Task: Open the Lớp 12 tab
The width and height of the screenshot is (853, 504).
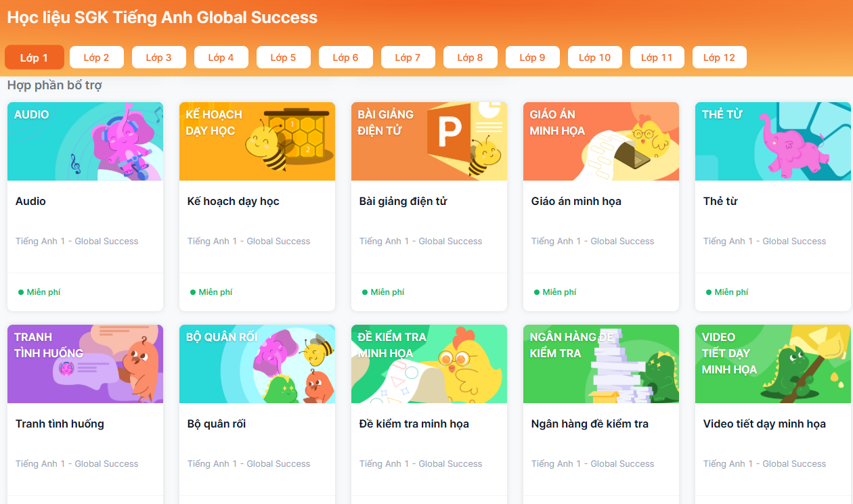Action: click(720, 58)
